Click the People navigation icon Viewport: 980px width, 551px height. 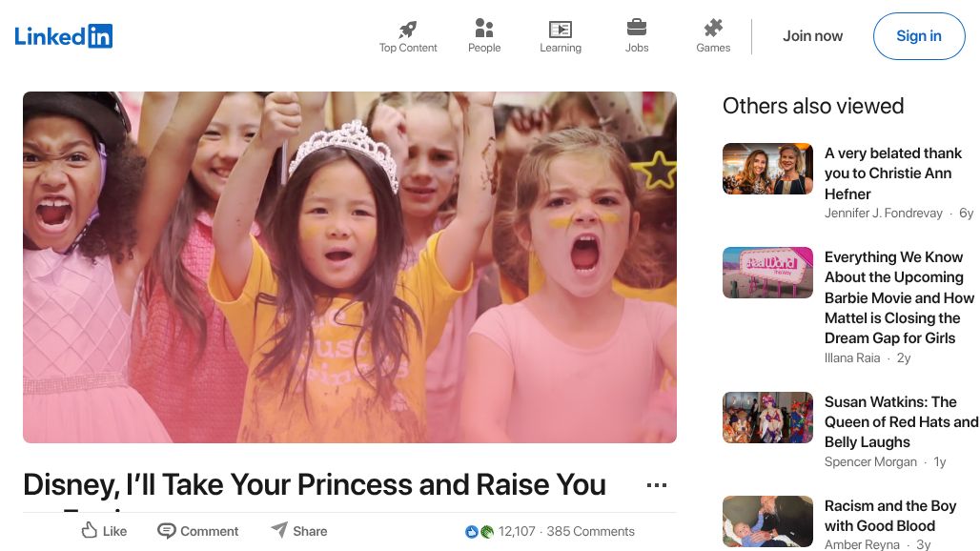tap(484, 29)
